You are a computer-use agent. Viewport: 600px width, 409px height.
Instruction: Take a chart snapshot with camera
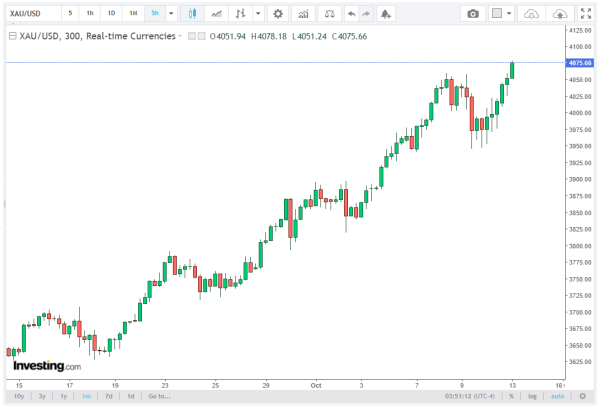(474, 13)
